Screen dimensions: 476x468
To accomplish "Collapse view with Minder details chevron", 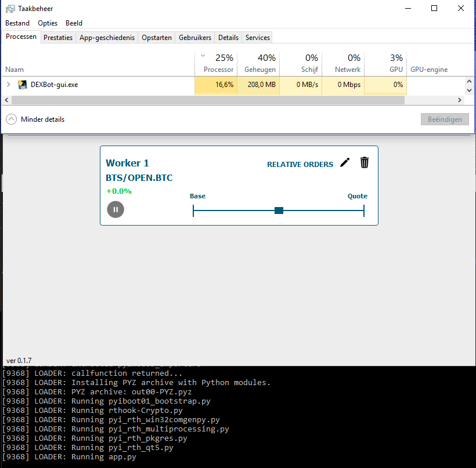I will click(x=11, y=119).
